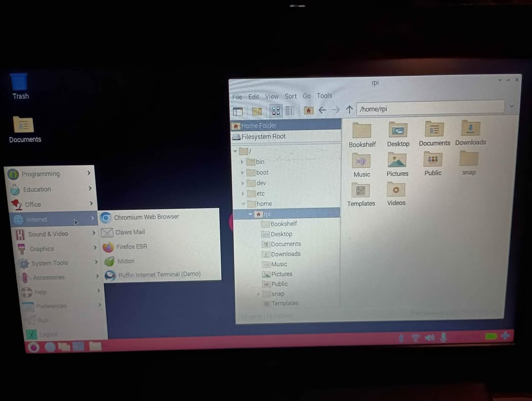The image size is (532, 401).
Task: Expand the snap folder in the tree
Action: pos(258,294)
